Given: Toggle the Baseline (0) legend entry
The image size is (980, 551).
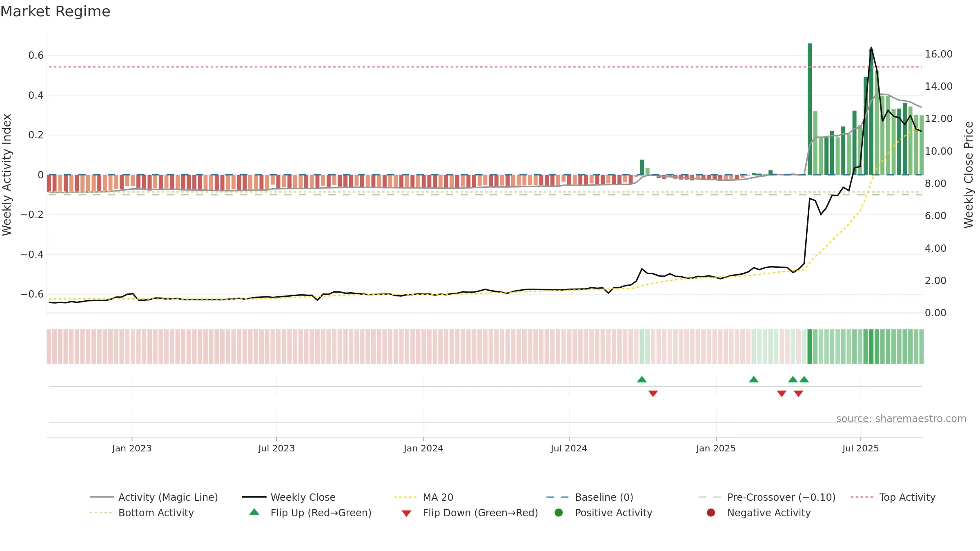Looking at the screenshot, I should point(590,497).
